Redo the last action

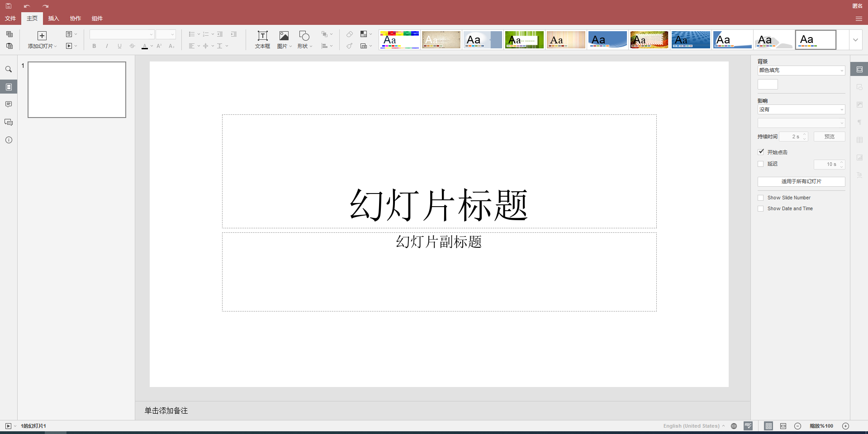(x=45, y=6)
